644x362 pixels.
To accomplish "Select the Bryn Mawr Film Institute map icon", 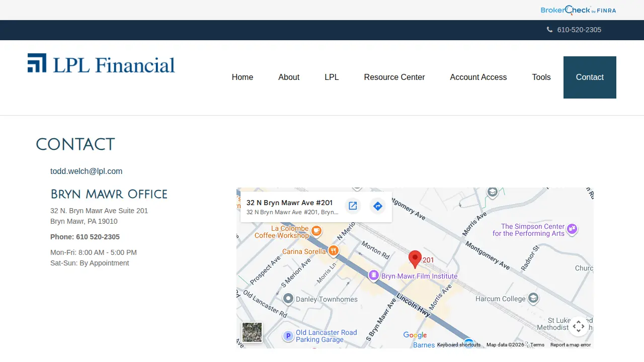I will point(373,275).
